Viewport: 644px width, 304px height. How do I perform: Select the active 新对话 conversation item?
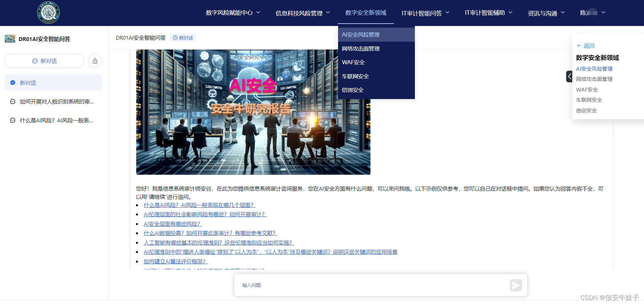pos(53,83)
